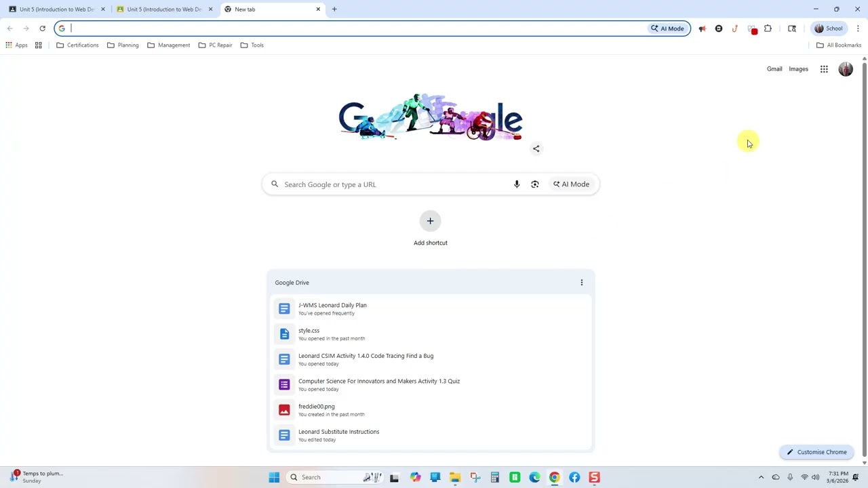Image resolution: width=868 pixels, height=488 pixels.
Task: Open the Extensions puzzle icon menu
Action: pos(768,28)
